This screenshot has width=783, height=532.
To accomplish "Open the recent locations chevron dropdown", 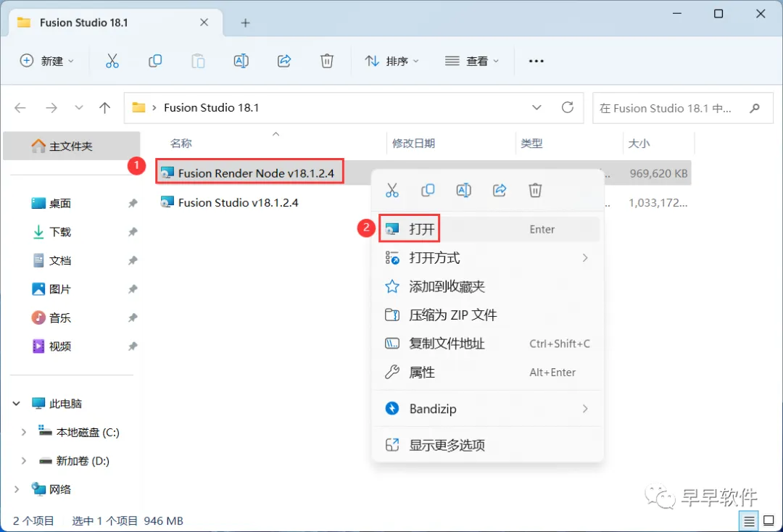I will click(79, 108).
